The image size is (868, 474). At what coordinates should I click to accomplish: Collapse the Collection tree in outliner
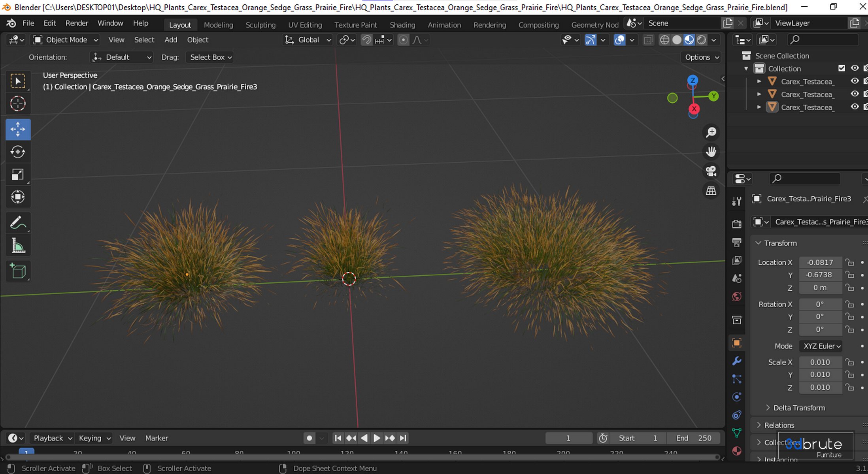point(746,69)
